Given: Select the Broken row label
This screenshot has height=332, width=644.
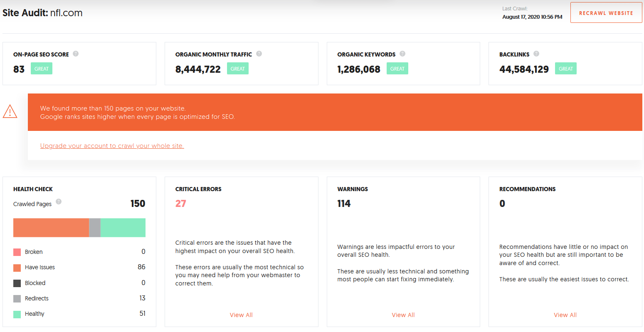Looking at the screenshot, I should click(x=34, y=252).
